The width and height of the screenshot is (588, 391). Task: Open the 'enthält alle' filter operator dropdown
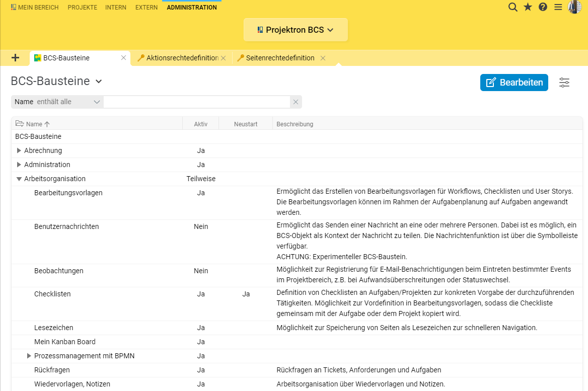coord(68,102)
